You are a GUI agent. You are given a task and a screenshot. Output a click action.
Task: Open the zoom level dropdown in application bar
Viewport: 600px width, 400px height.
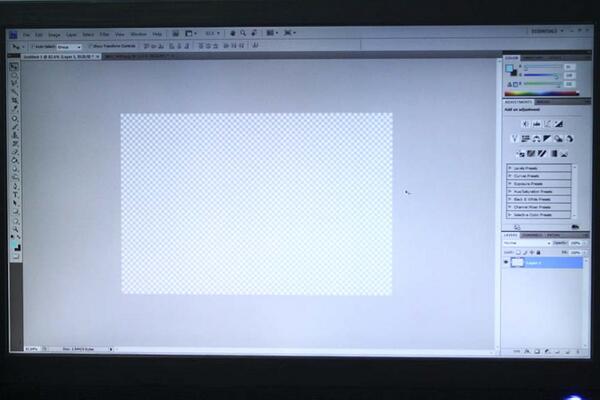pyautogui.click(x=213, y=34)
